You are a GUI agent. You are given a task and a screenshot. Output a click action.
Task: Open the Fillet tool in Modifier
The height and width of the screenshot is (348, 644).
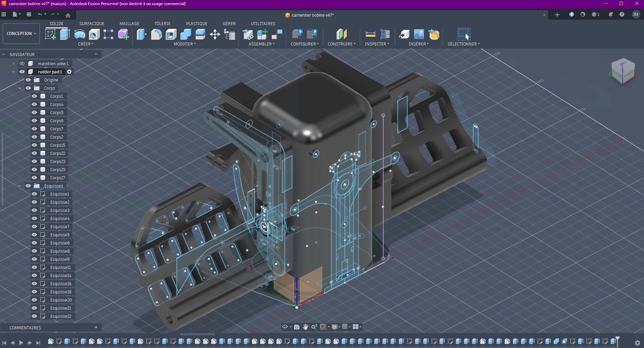click(156, 34)
